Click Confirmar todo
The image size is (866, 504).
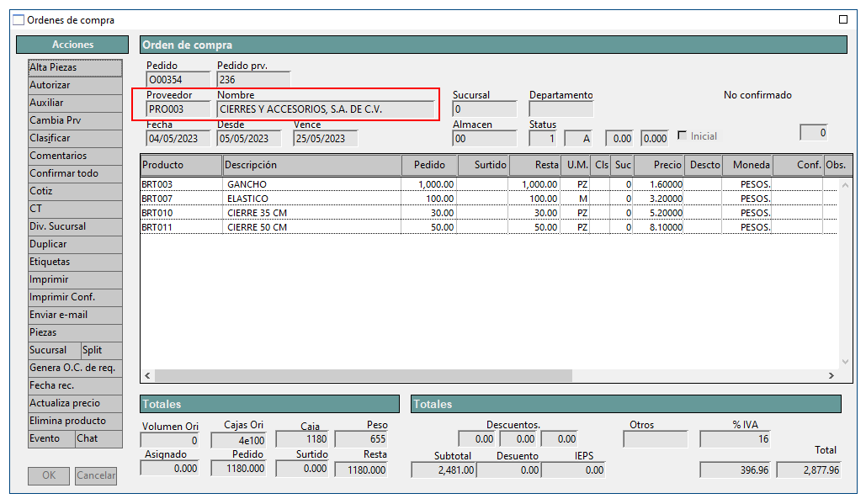coord(75,173)
